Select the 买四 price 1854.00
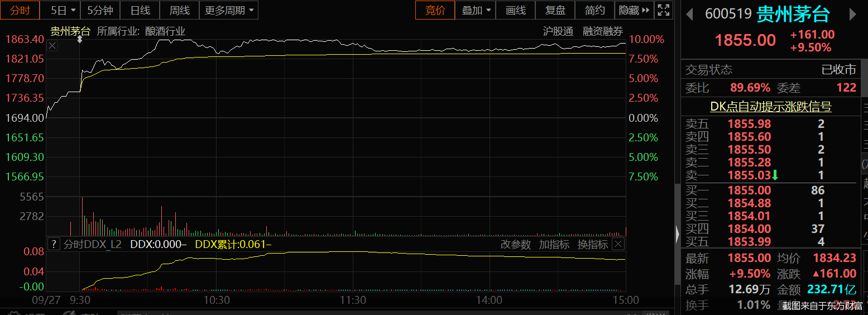 (749, 229)
